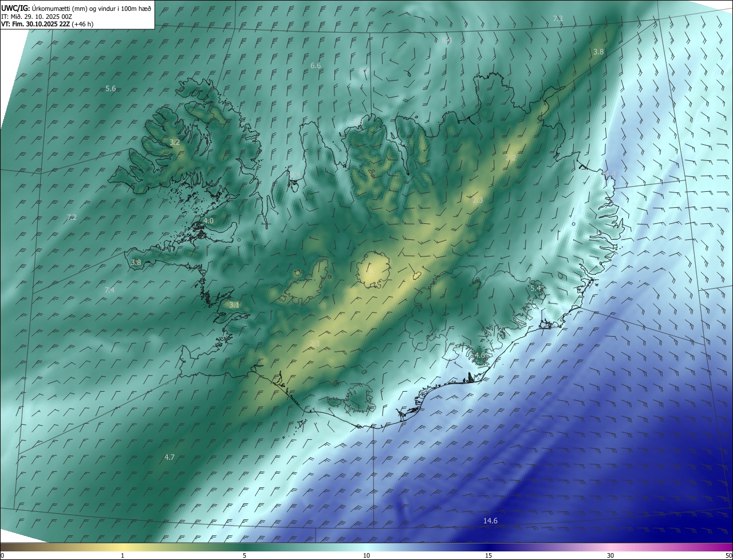This screenshot has height=560, width=733.
Task: Click the IT: Mið. 29. 10. 2025 00Z line
Action: pos(37,17)
